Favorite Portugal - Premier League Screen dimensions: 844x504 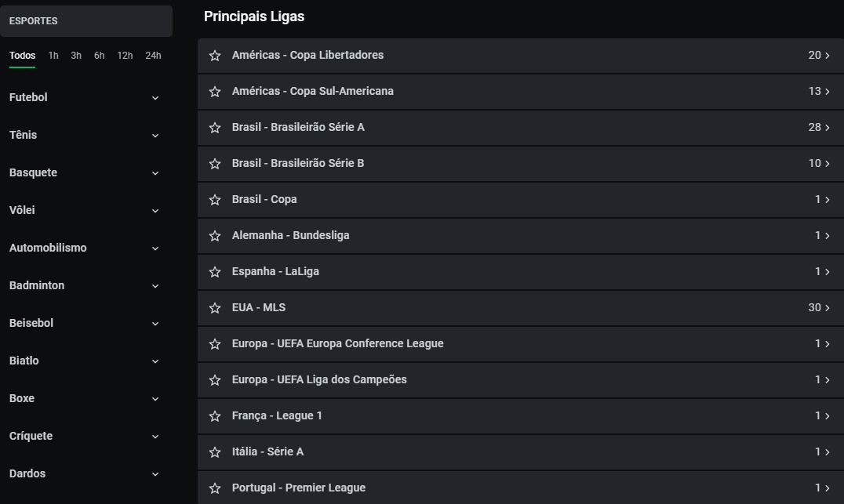click(x=215, y=488)
